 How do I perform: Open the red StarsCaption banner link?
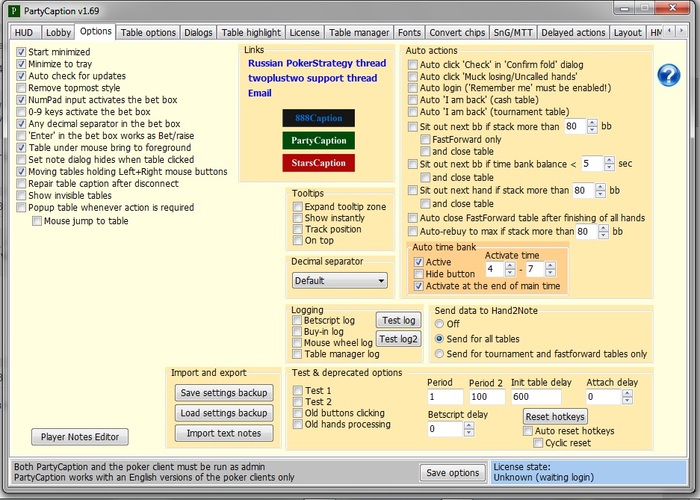tap(318, 163)
